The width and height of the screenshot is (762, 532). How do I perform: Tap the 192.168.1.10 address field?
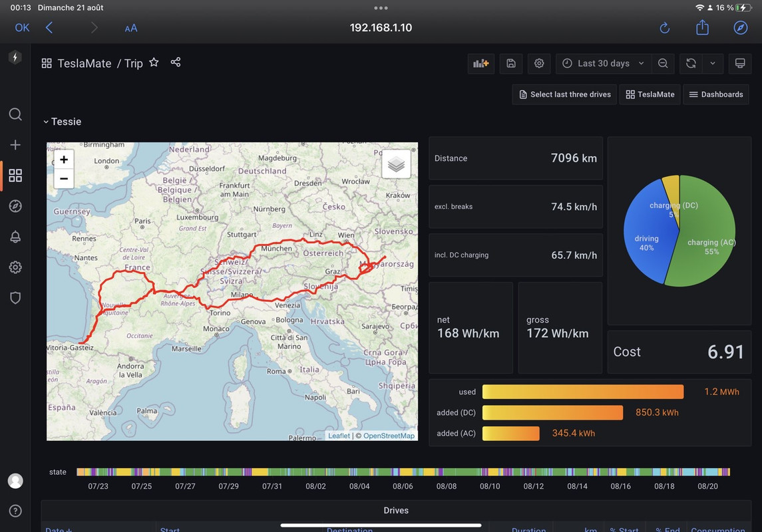[381, 28]
